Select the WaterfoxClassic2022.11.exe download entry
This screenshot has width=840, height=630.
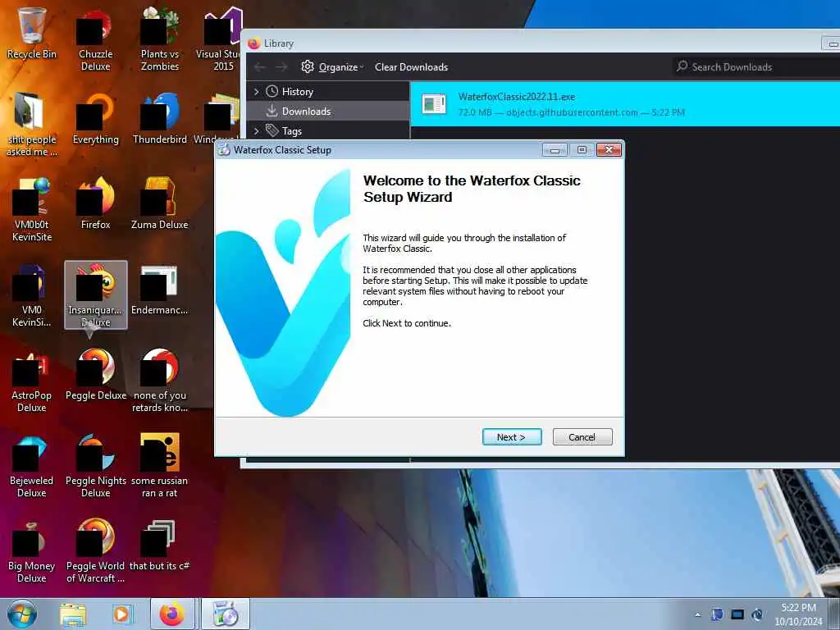pyautogui.click(x=624, y=104)
